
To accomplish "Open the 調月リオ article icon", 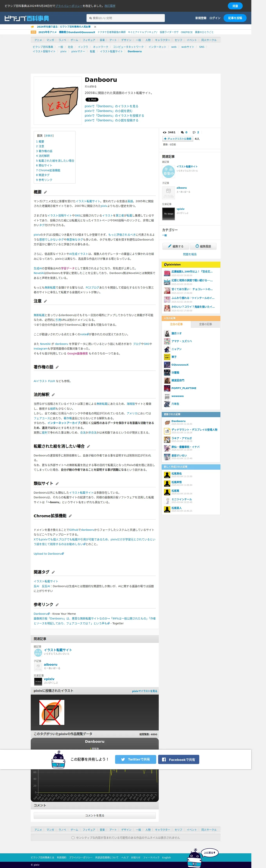I will [167, 333].
